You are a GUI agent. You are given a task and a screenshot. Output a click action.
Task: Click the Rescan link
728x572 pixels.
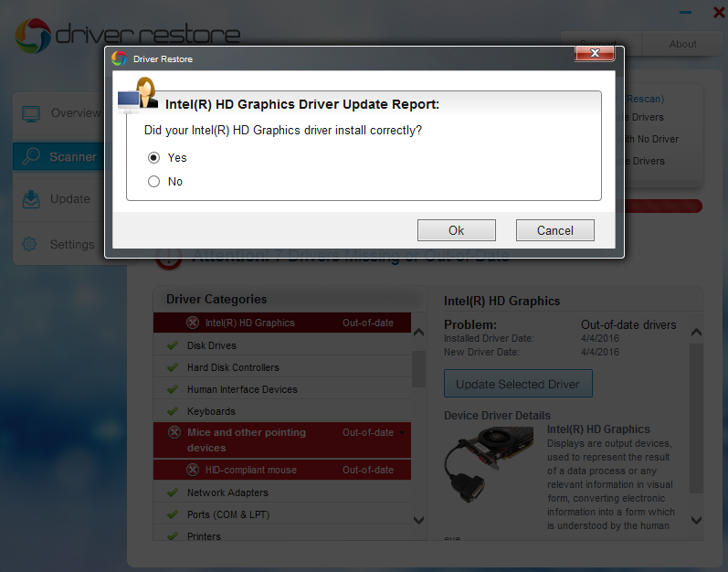coord(645,99)
